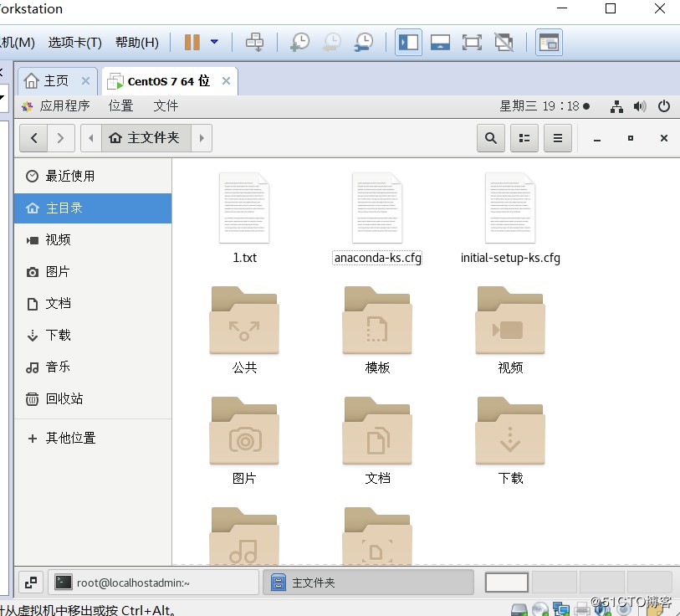This screenshot has width=680, height=616.
Task: Select the music note folder in file grid
Action: (244, 536)
